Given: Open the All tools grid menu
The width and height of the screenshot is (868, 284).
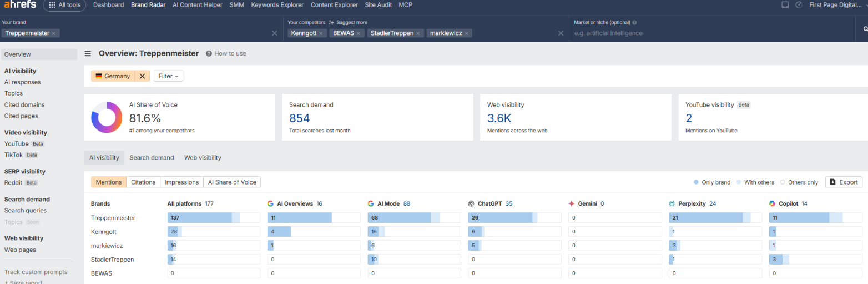Looking at the screenshot, I should click(x=64, y=5).
